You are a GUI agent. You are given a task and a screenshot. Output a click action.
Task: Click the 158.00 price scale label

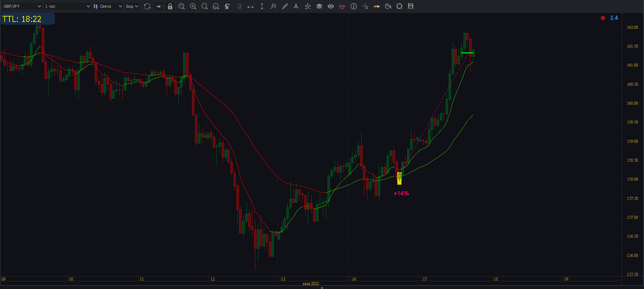pos(633,179)
